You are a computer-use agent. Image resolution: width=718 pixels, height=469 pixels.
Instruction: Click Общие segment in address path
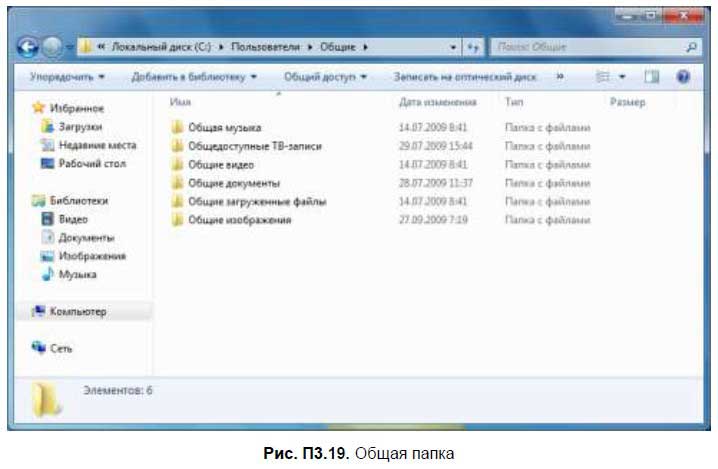coord(337,47)
